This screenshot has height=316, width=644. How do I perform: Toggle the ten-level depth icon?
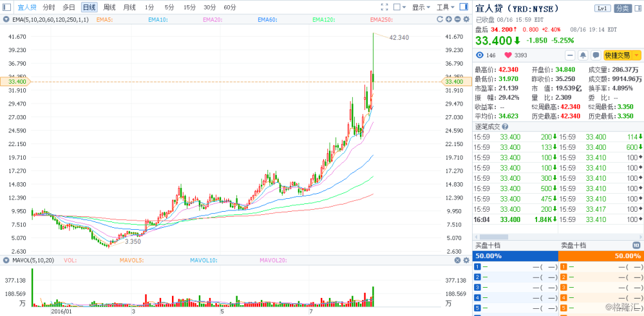pos(636,245)
